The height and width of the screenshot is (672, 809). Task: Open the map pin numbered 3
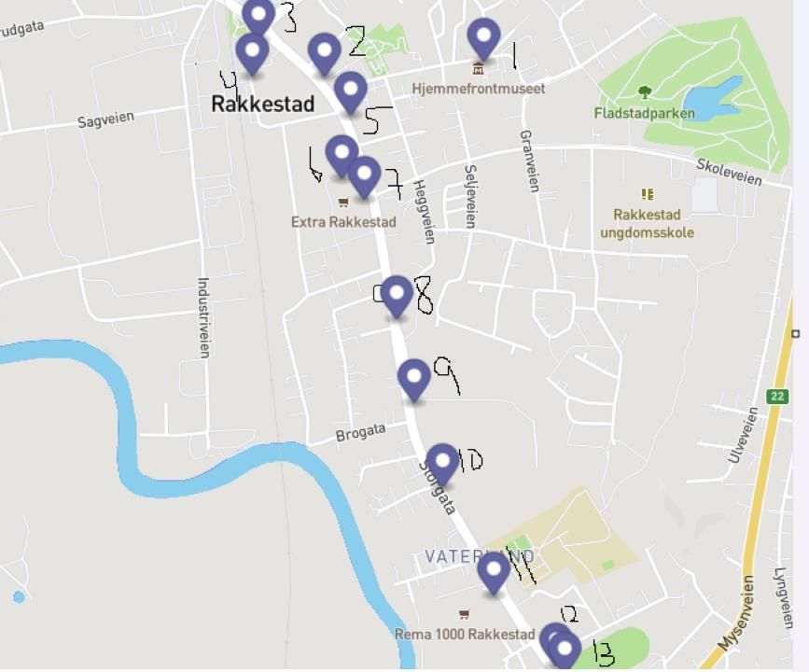(258, 17)
